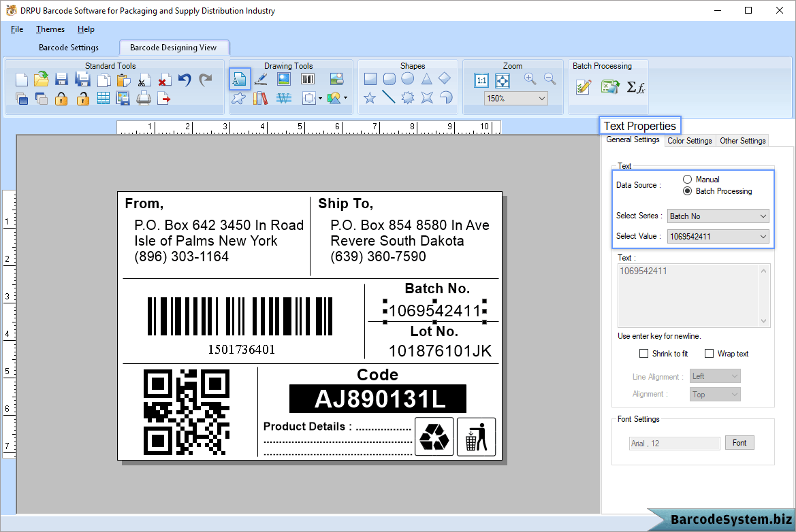Select the Text drawing tool
796x532 pixels.
pos(240,79)
